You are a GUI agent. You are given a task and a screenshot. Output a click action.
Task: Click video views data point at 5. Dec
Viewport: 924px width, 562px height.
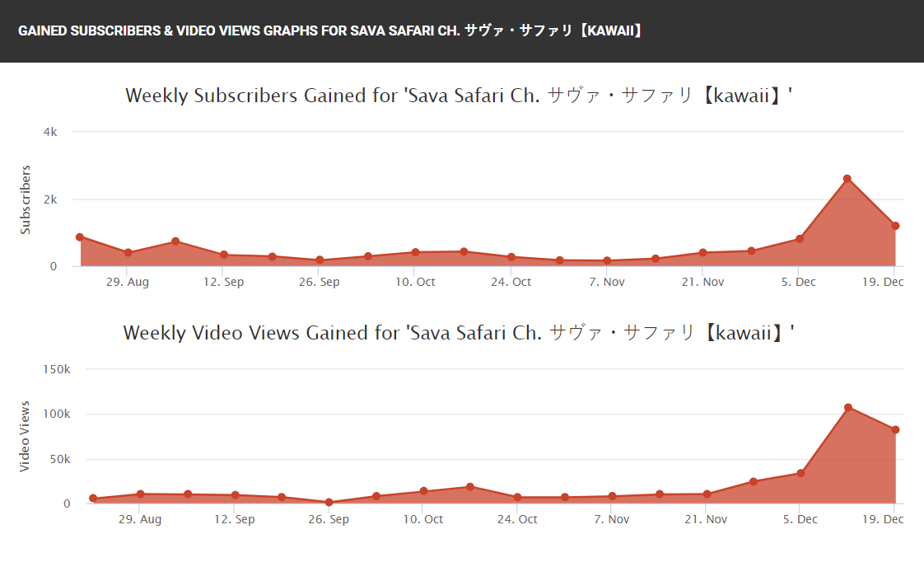pos(800,473)
